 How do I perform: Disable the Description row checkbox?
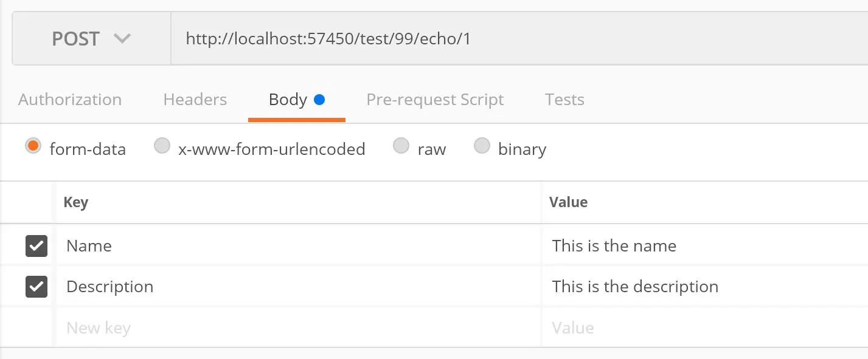tap(36, 287)
